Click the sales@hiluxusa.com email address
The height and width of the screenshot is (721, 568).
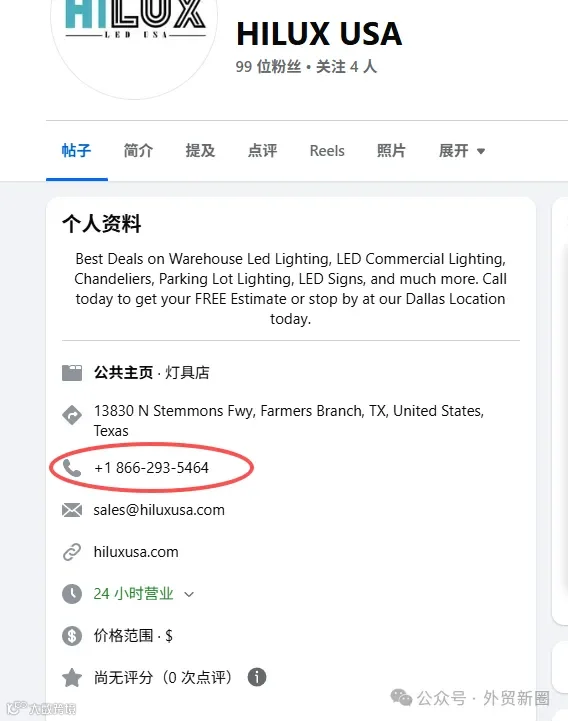(x=159, y=510)
